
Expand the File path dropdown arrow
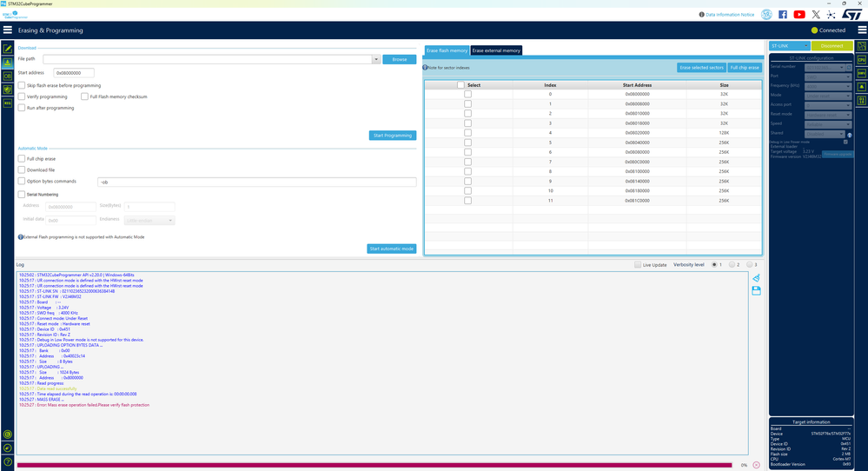(376, 59)
